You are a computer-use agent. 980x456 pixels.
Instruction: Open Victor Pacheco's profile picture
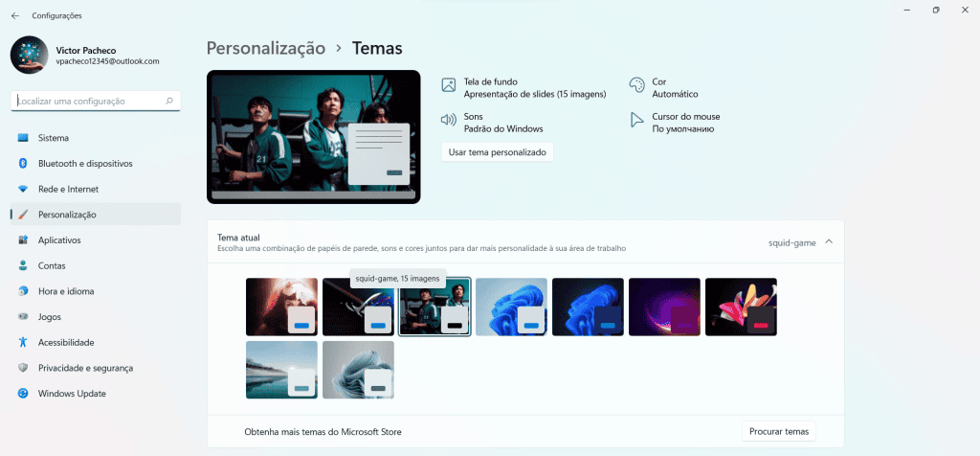(x=30, y=55)
